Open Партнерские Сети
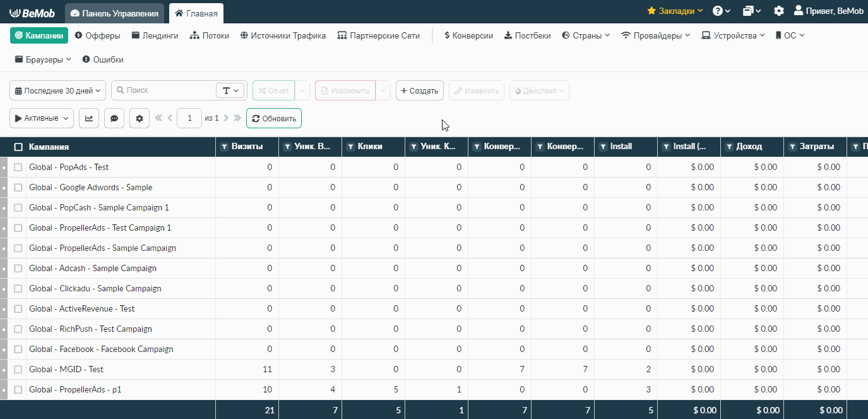The width and height of the screenshot is (868, 419). (x=378, y=35)
